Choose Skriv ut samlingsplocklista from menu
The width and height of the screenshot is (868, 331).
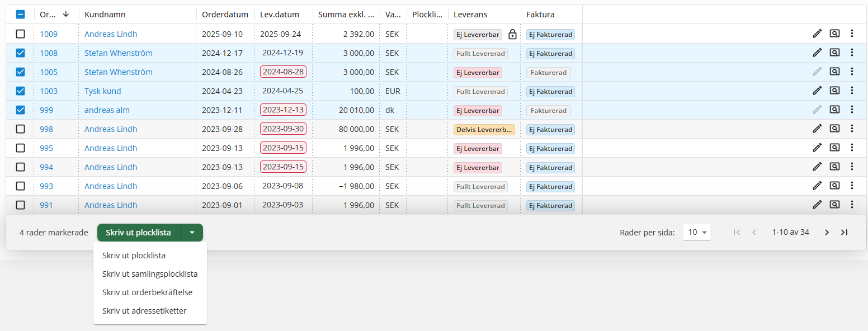tap(150, 274)
